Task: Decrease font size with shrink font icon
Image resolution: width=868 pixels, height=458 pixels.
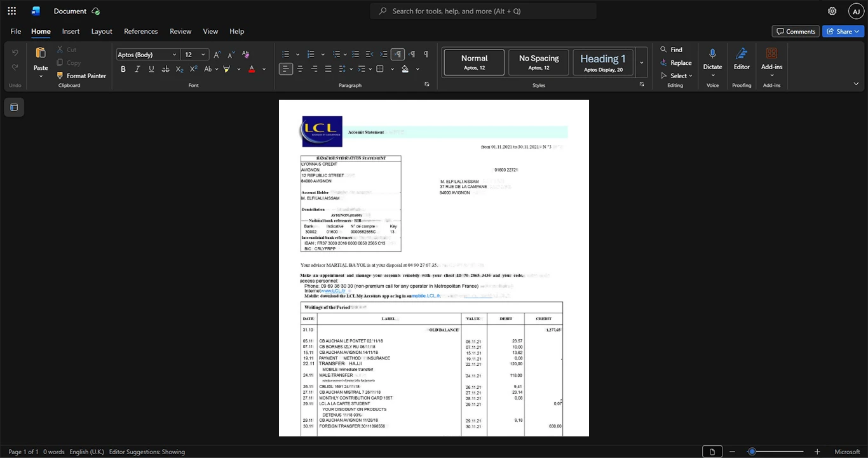Action: pyautogui.click(x=231, y=55)
